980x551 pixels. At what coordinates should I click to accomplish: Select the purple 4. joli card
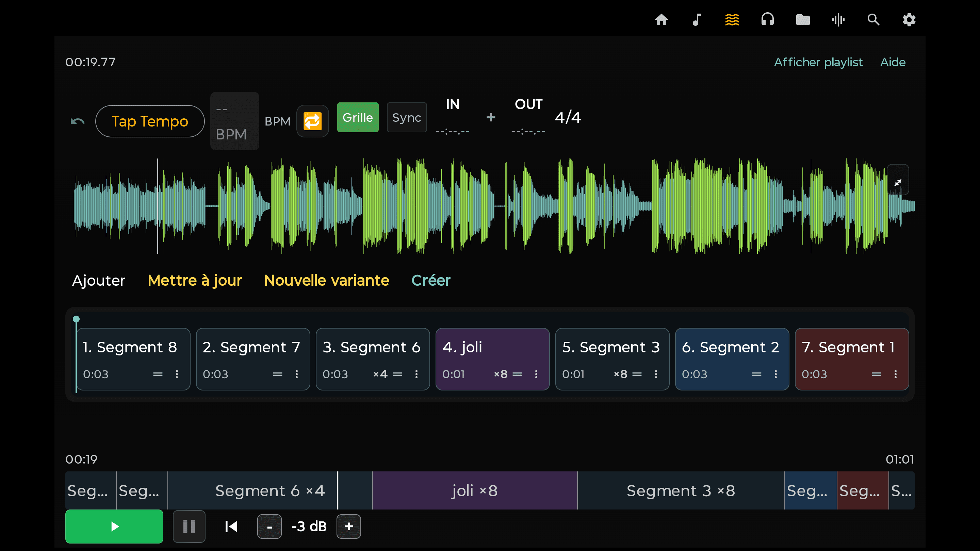(x=492, y=359)
